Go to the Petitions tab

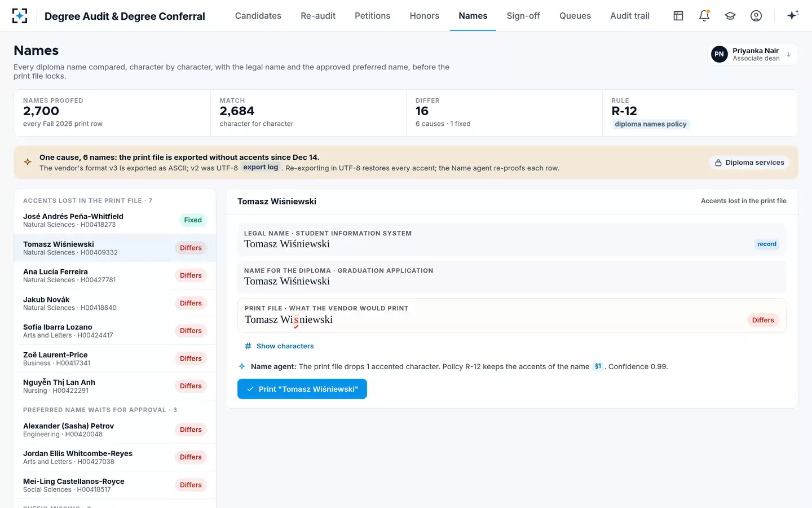(x=373, y=16)
